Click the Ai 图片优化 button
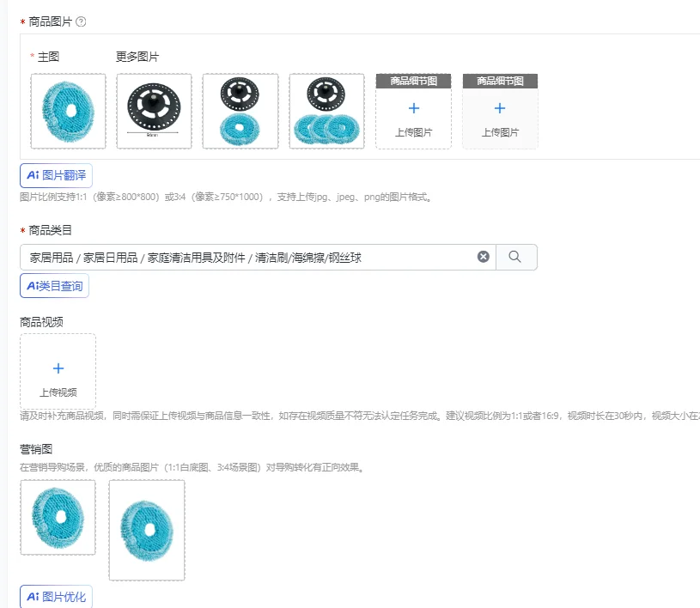 click(56, 596)
